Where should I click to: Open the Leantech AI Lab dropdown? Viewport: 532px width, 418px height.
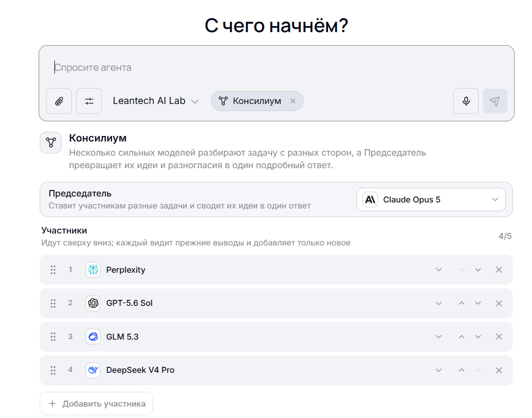tap(156, 101)
